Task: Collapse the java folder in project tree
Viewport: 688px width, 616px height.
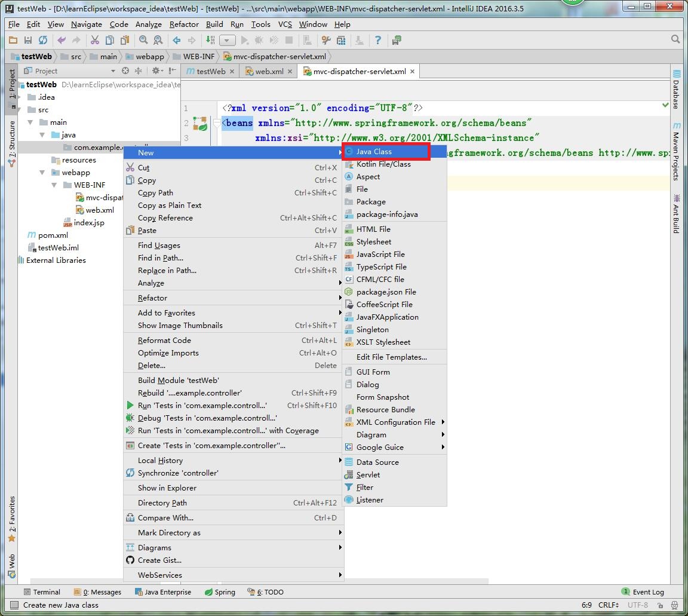Action: pyautogui.click(x=42, y=135)
